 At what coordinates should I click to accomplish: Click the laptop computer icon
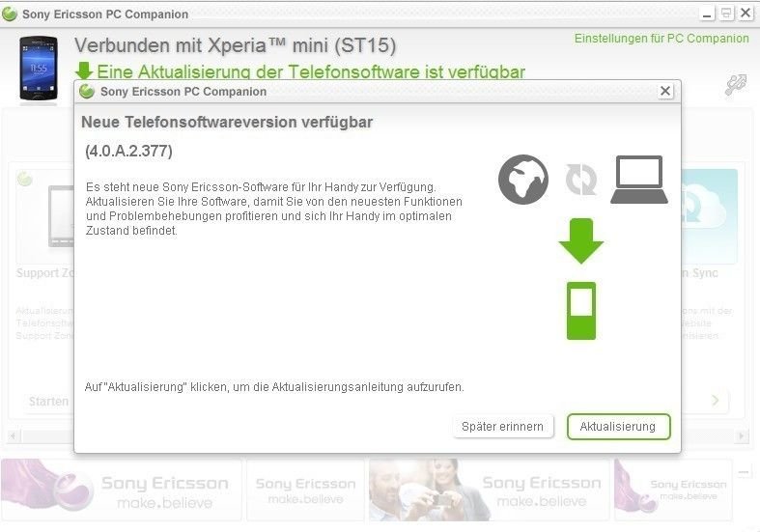click(x=639, y=180)
